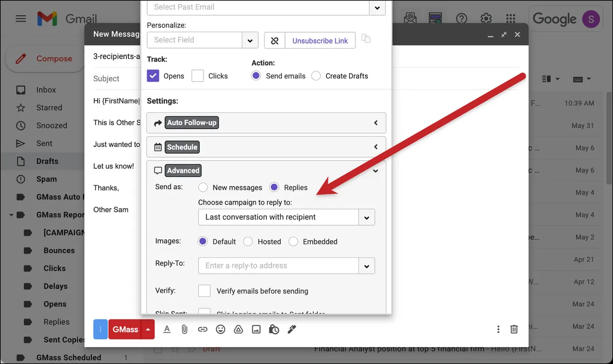Select the Create Drafts action
This screenshot has height=364, width=613.
point(316,76)
